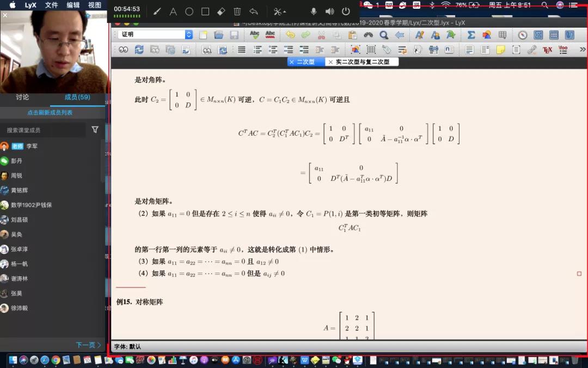Open Spotlight search in menu bar
This screenshot has height=368, width=588.
click(x=544, y=5)
